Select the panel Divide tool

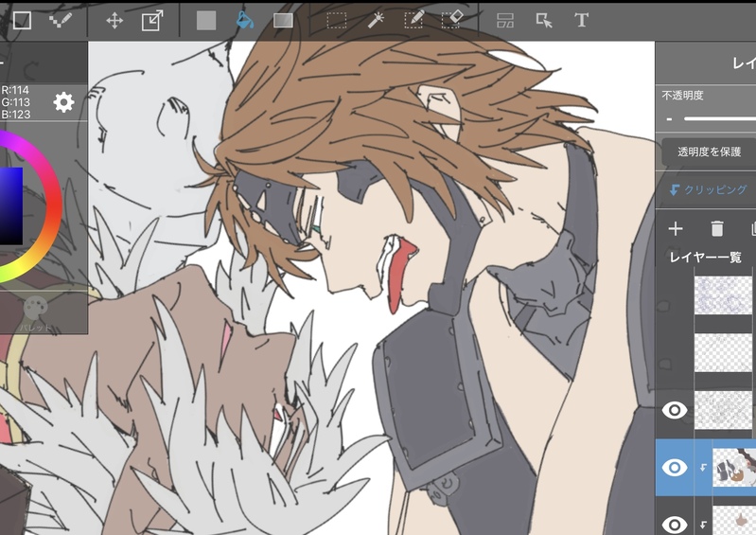pos(505,21)
